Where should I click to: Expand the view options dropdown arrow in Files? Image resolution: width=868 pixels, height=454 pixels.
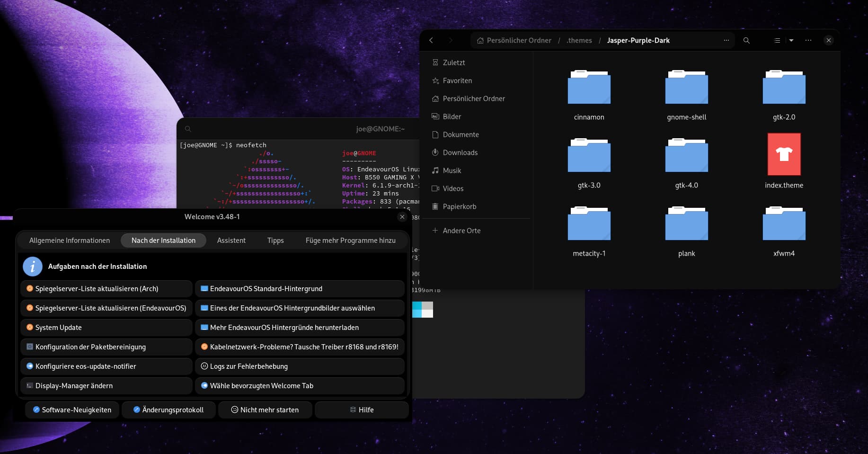(791, 40)
